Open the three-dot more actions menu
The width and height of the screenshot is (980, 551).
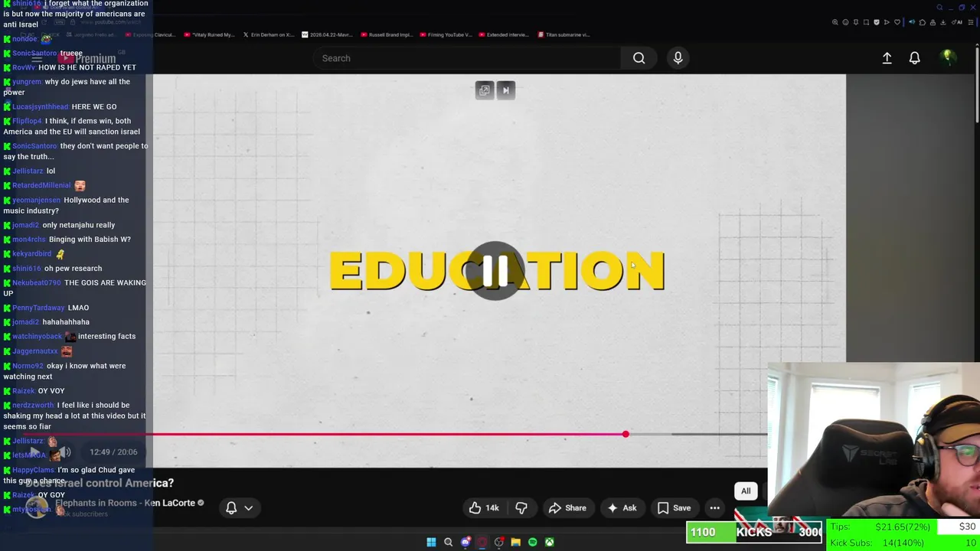(714, 508)
